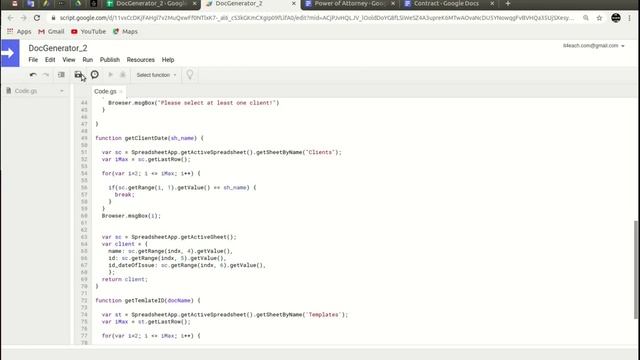The width and height of the screenshot is (640, 360).
Task: Click the Debug bug icon
Action: [x=122, y=75]
